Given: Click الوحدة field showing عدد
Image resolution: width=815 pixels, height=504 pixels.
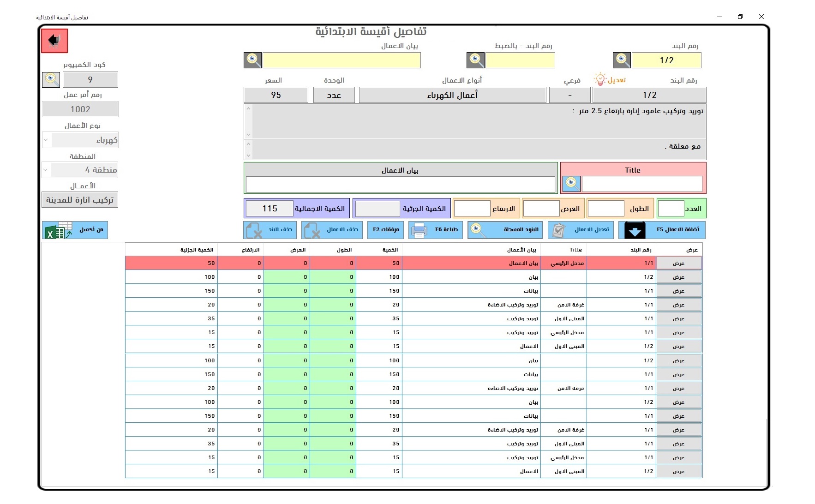Looking at the screenshot, I should point(334,95).
